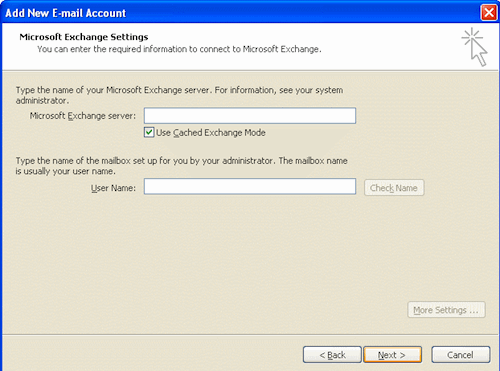Click the mailbox name instruction paragraph

tap(182, 166)
